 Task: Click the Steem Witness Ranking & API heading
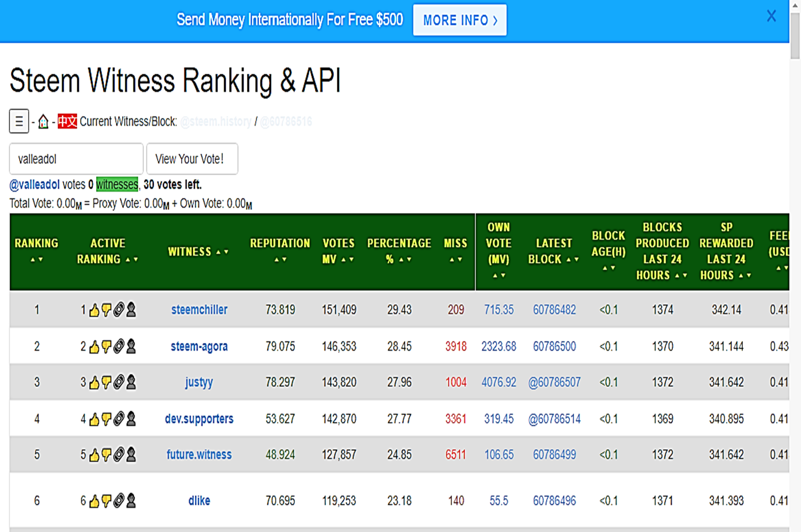175,81
